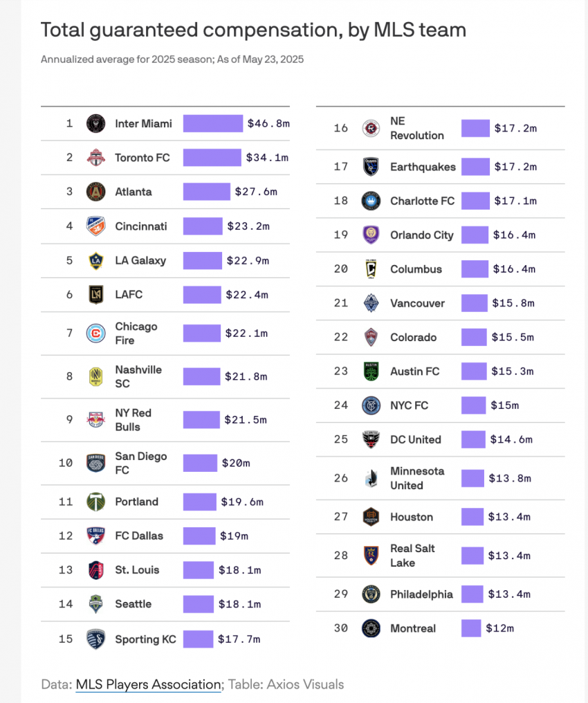Click the LA Galaxy logo icon
The height and width of the screenshot is (703, 588).
click(x=95, y=261)
